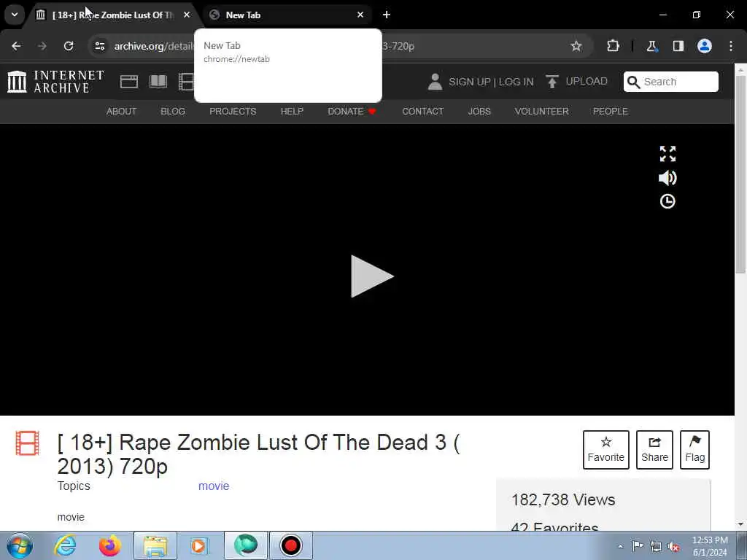Switch to the New Tab tab
Image resolution: width=747 pixels, height=560 pixels.
pos(287,15)
